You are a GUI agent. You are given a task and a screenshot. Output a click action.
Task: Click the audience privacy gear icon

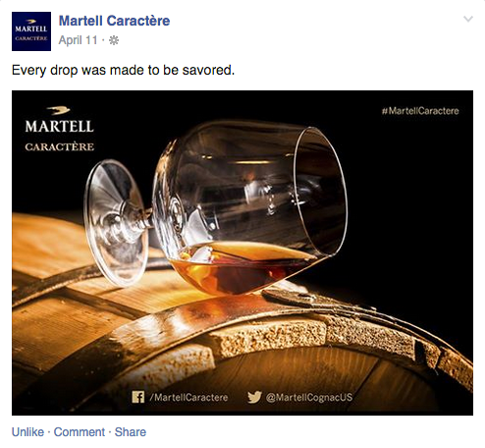tap(114, 40)
